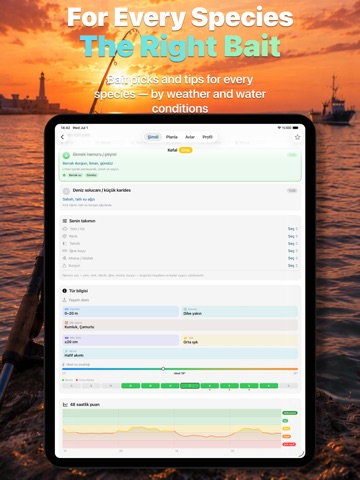Go to the Profil tab

pyautogui.click(x=207, y=137)
